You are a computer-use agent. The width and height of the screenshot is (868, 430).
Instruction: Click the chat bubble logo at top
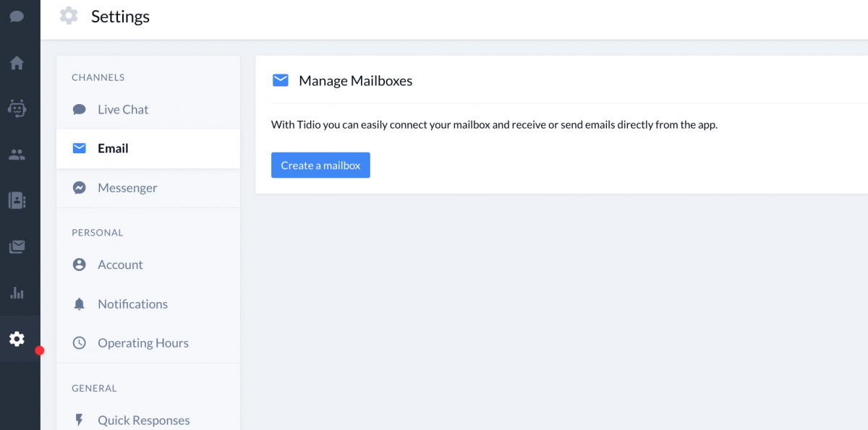click(17, 16)
